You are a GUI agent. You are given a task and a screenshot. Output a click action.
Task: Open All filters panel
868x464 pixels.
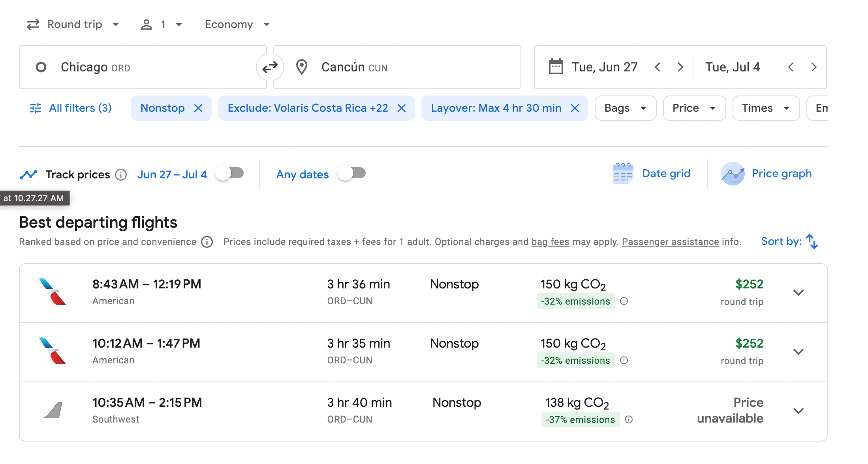(x=71, y=108)
